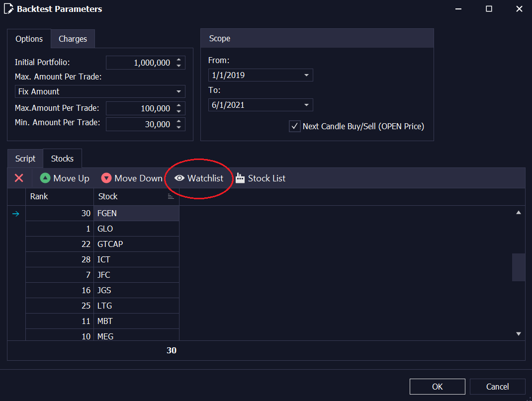Screen dimensions: 532x401
Task: Increment Initial Portfolio with the up stepper
Action: (x=178, y=60)
